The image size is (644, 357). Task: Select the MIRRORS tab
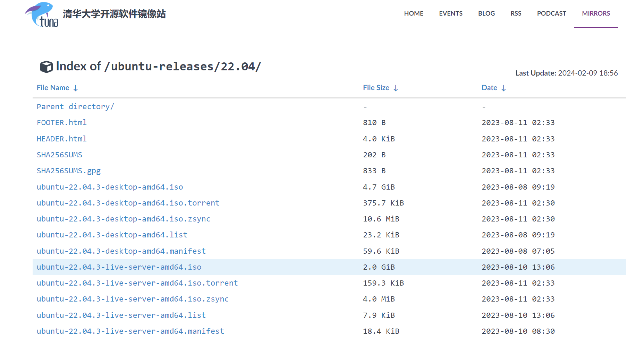(596, 14)
